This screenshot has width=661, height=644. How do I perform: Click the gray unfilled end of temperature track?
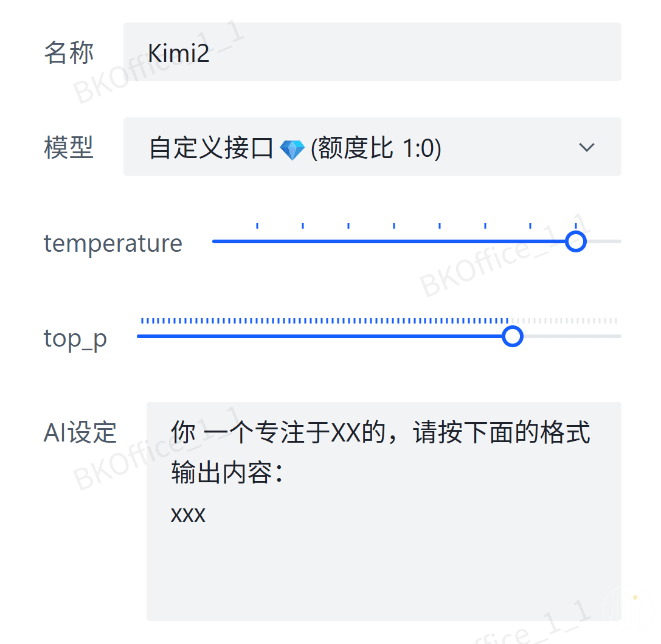point(604,241)
